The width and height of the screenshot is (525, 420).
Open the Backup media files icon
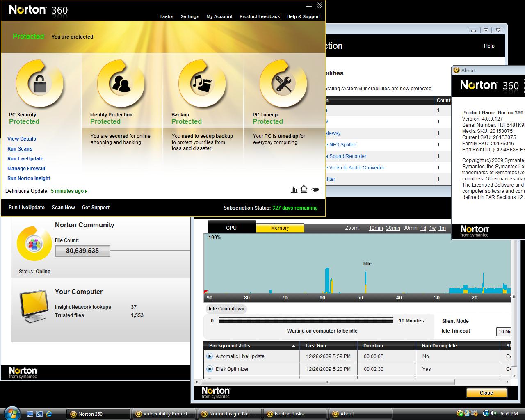[x=202, y=84]
